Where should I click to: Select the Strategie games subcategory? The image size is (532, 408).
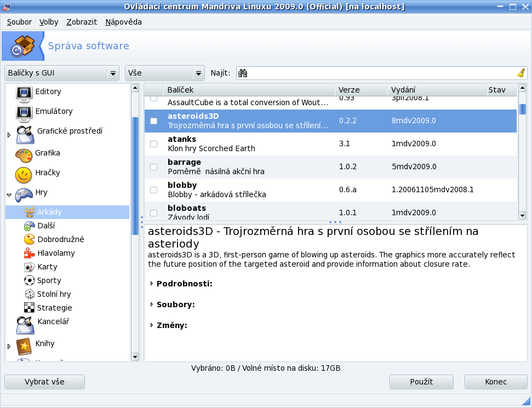click(x=55, y=308)
